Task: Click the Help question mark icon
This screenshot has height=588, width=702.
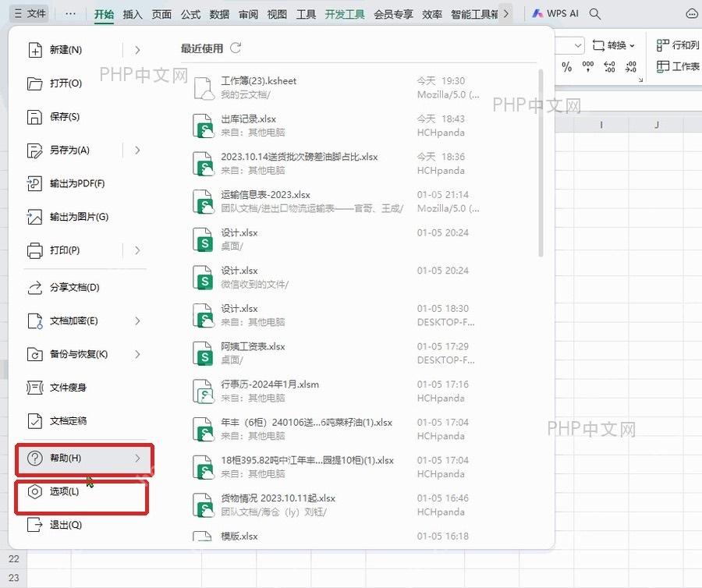Action: (35, 459)
